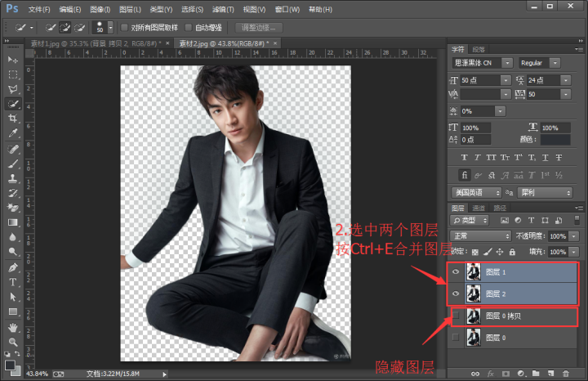Click the 图层 2 layer thumbnail

coord(473,294)
